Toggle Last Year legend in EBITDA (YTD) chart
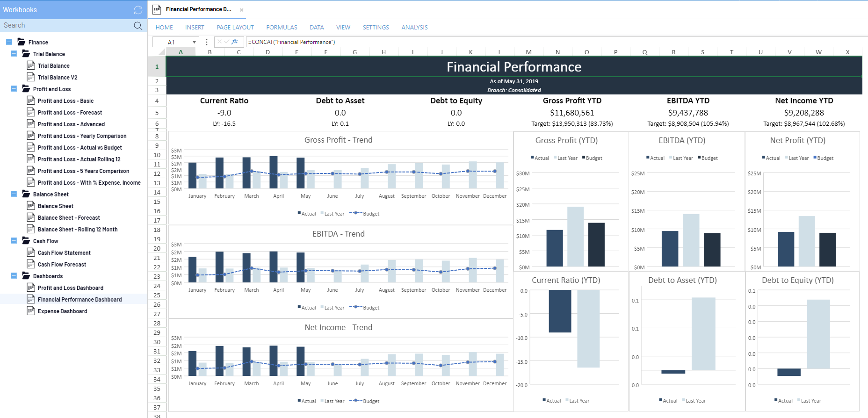 pyautogui.click(x=680, y=158)
